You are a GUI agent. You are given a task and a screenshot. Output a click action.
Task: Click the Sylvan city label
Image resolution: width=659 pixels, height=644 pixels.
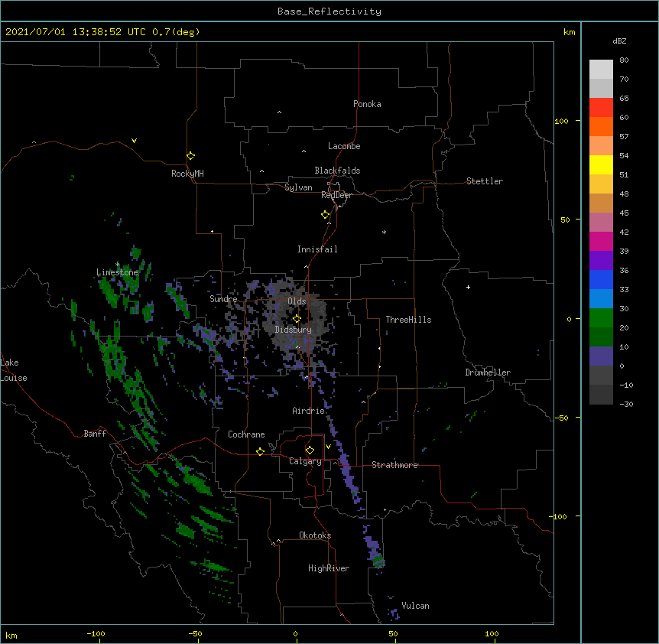[x=298, y=187]
